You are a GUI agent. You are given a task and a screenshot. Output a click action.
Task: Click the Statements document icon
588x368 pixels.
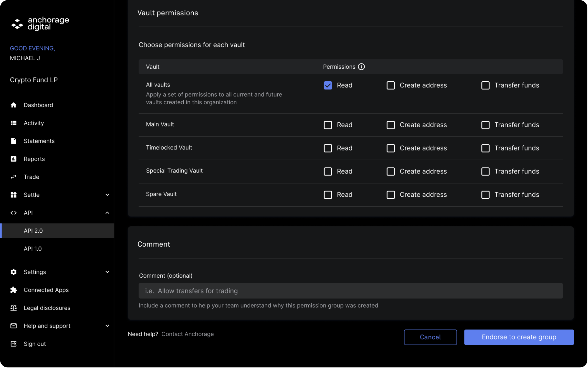pos(13,141)
